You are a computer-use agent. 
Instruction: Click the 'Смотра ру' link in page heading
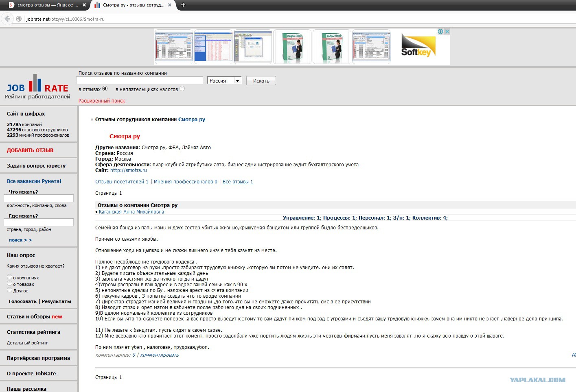tap(192, 120)
